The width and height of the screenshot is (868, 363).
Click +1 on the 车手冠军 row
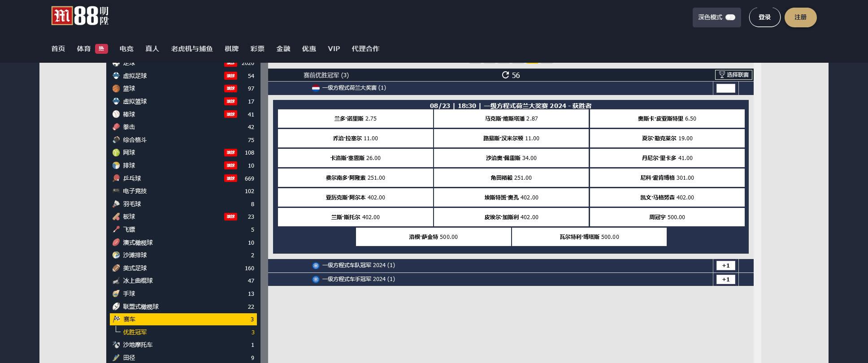(726, 279)
